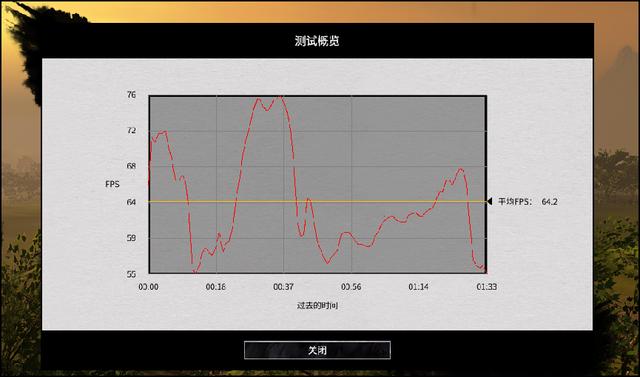Screen dimensions: 640x377
Task: Select the 01:33 time label
Action: (x=487, y=287)
